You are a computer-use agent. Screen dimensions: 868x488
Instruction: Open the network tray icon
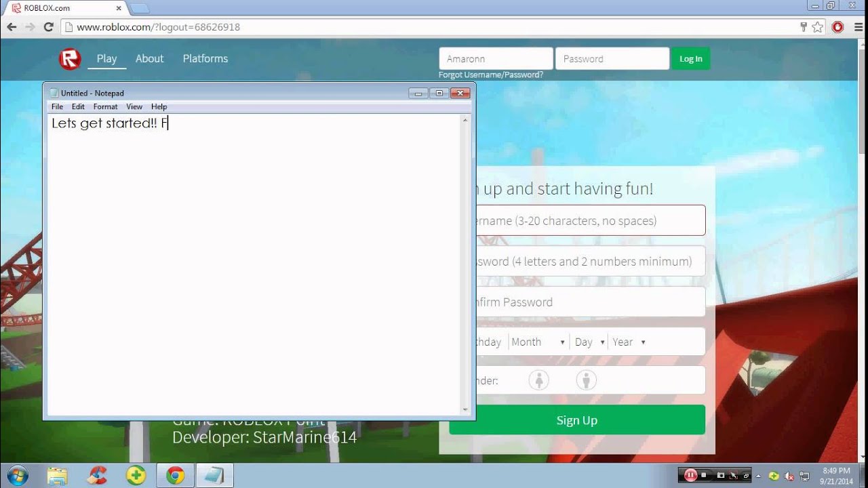(804, 476)
